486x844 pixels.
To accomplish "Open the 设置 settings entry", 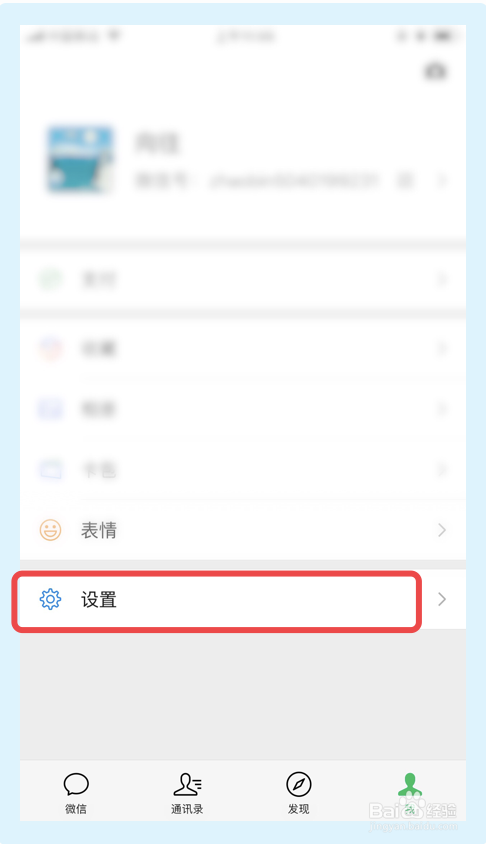I will pos(243,599).
